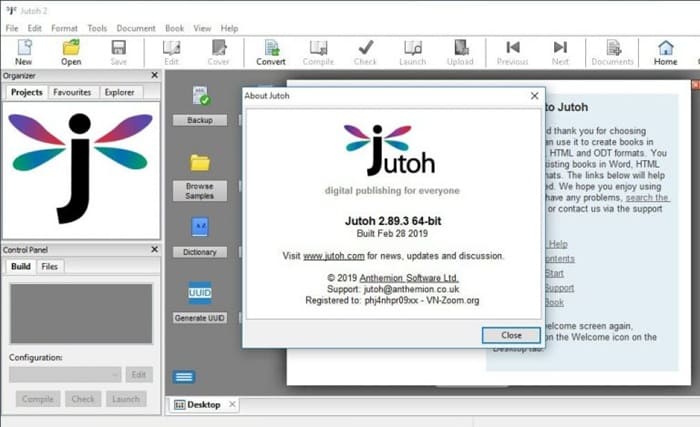Switch to the Projects tab
700x427 pixels.
tap(26, 92)
